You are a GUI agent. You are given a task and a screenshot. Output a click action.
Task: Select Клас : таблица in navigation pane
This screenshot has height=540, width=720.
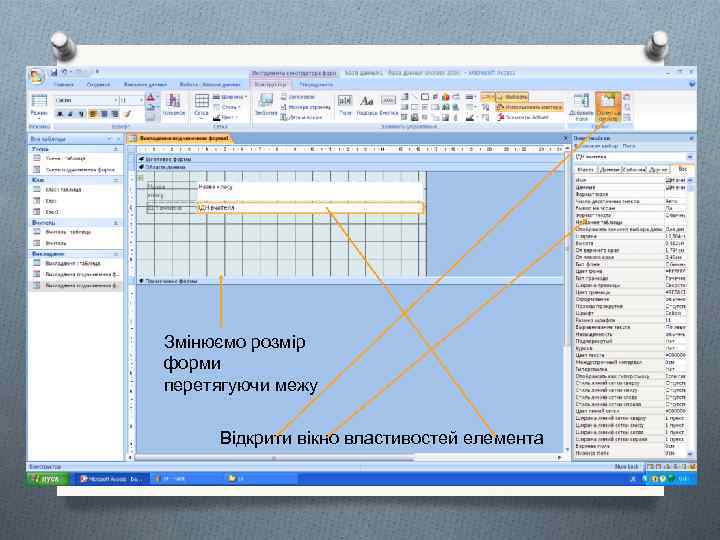coord(76,190)
